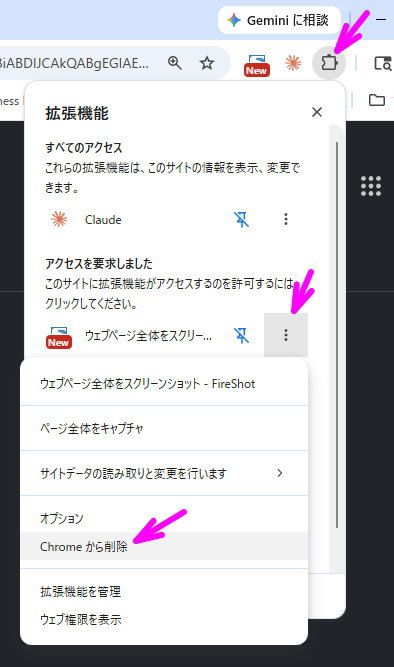
Task: Open the zoom magnifier icon in address bar
Action: tap(174, 63)
